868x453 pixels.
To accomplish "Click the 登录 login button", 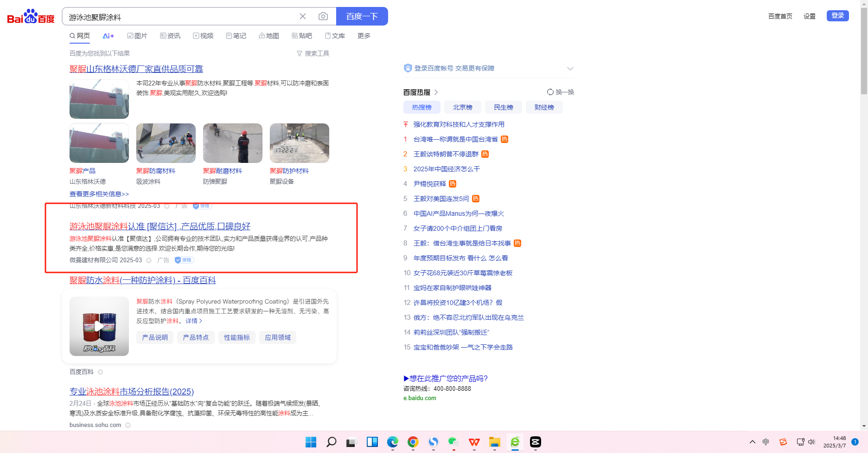I will coord(837,16).
